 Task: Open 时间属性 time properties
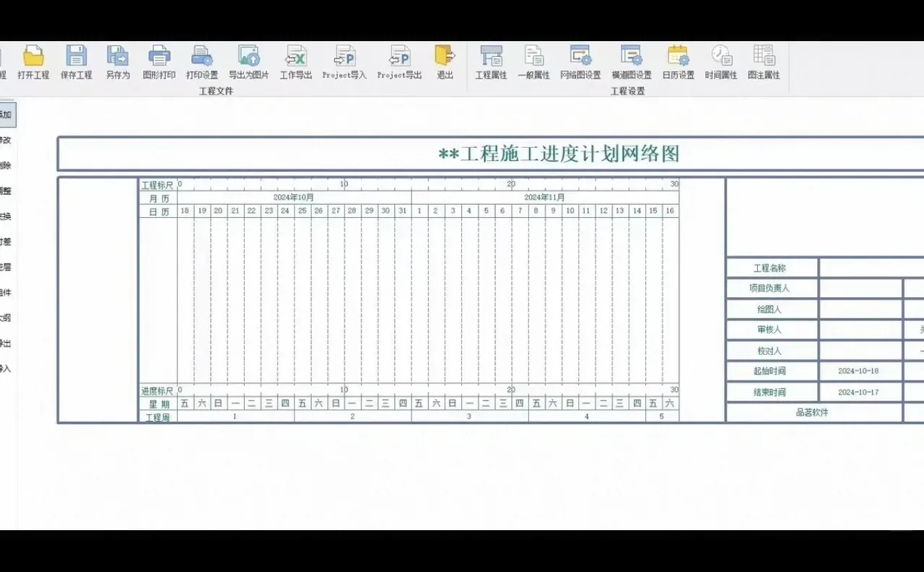721,61
